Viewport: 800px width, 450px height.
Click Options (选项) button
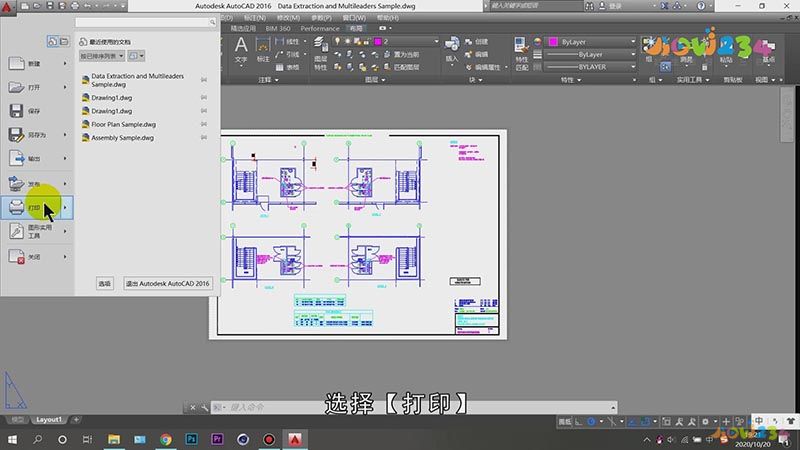pos(105,283)
